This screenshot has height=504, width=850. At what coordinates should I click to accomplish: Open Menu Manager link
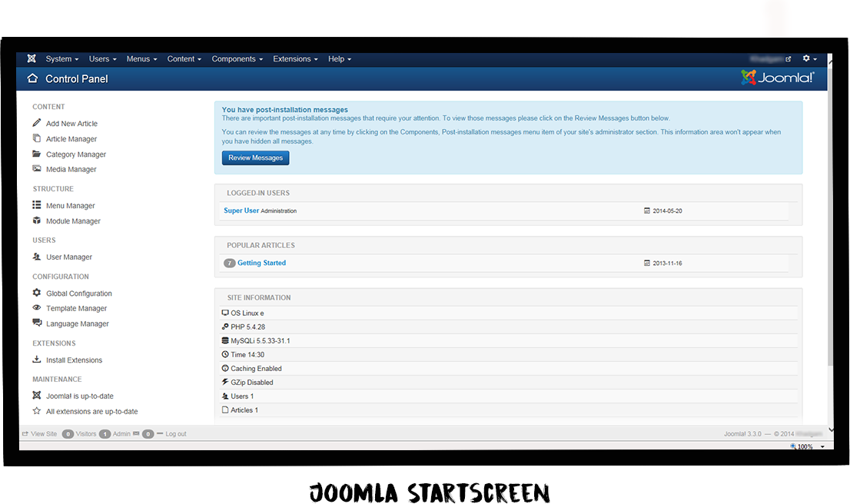pos(70,205)
